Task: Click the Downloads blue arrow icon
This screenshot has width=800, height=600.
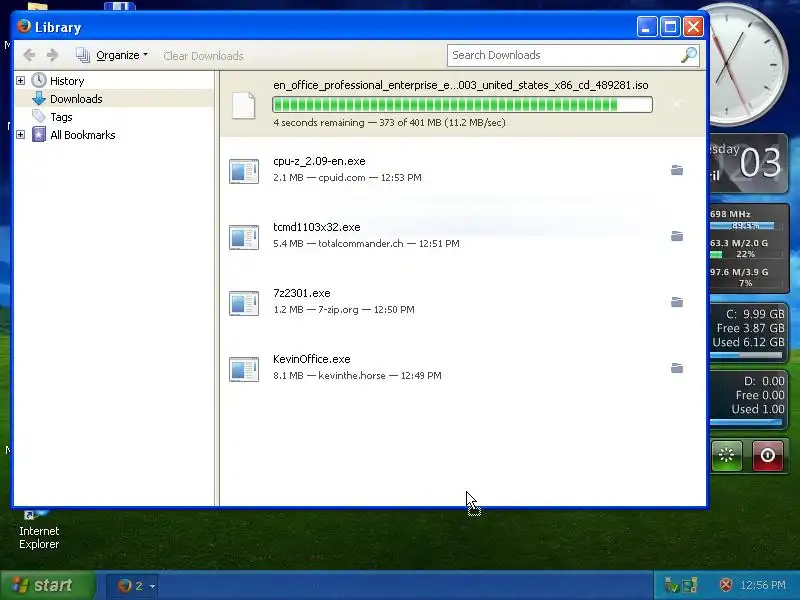Action: [39, 98]
